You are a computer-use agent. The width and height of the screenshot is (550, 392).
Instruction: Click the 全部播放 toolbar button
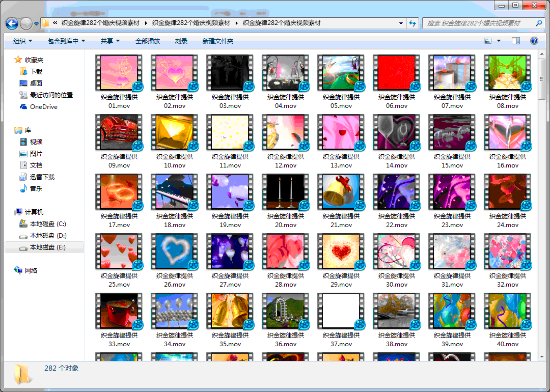click(x=148, y=41)
